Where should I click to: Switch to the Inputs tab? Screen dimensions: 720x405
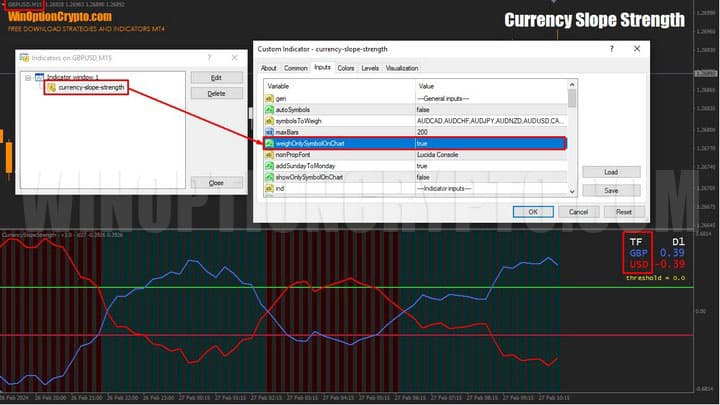point(322,67)
